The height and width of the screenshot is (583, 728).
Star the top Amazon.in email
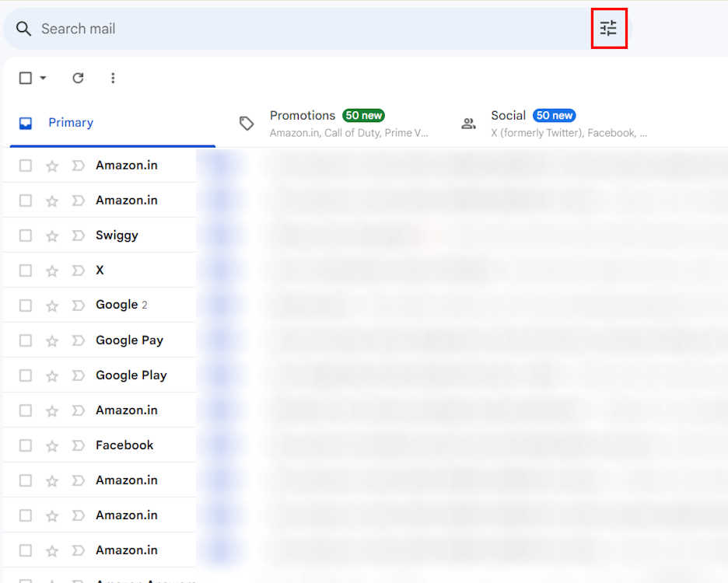click(51, 165)
